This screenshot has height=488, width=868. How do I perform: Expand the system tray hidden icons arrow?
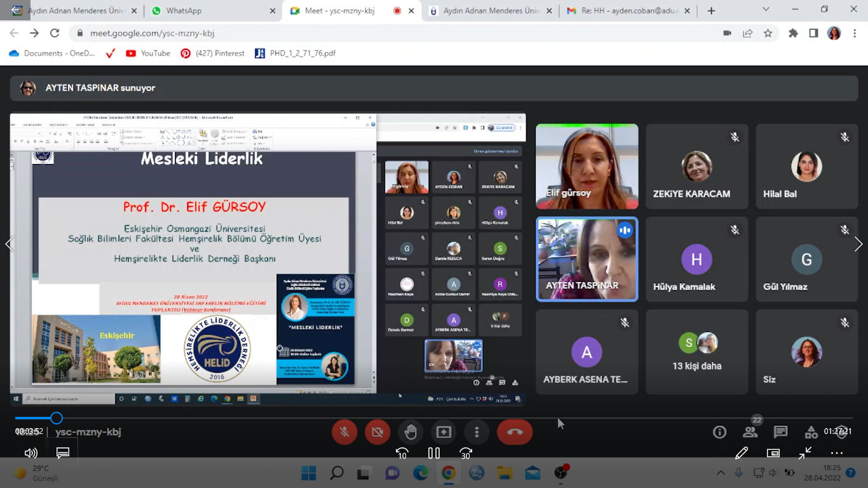[721, 473]
